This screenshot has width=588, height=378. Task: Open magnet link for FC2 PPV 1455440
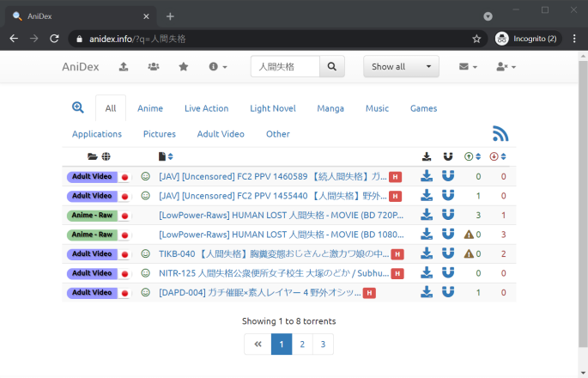[448, 195]
